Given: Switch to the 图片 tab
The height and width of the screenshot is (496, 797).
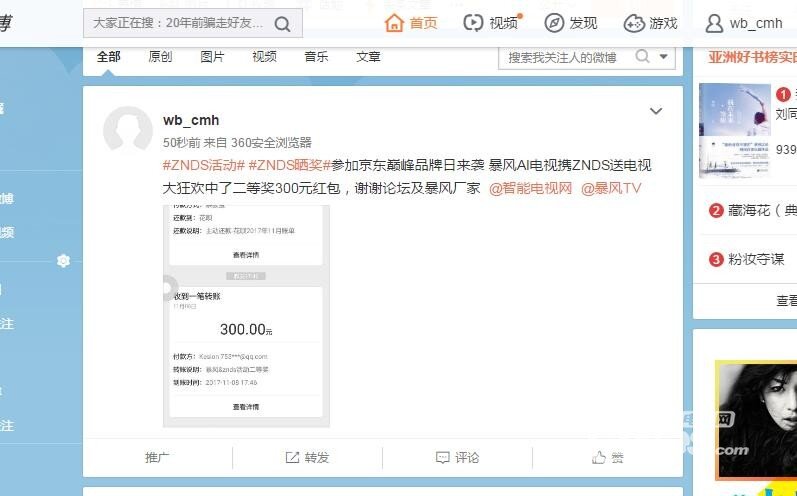Looking at the screenshot, I should [x=212, y=57].
